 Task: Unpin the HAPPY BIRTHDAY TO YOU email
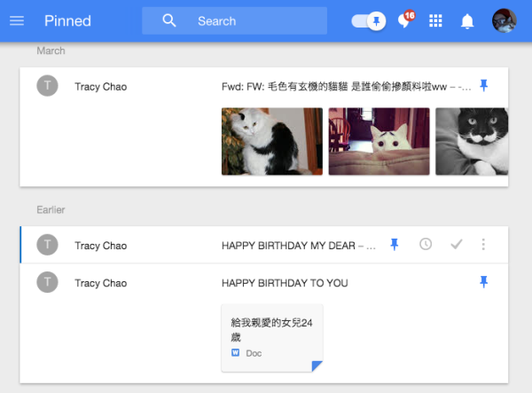[483, 282]
